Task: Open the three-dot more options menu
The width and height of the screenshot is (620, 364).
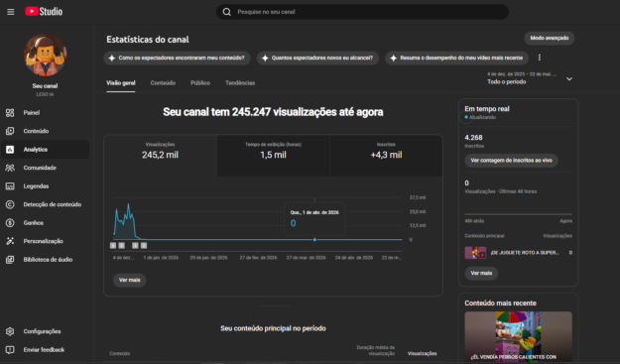Action: point(540,58)
